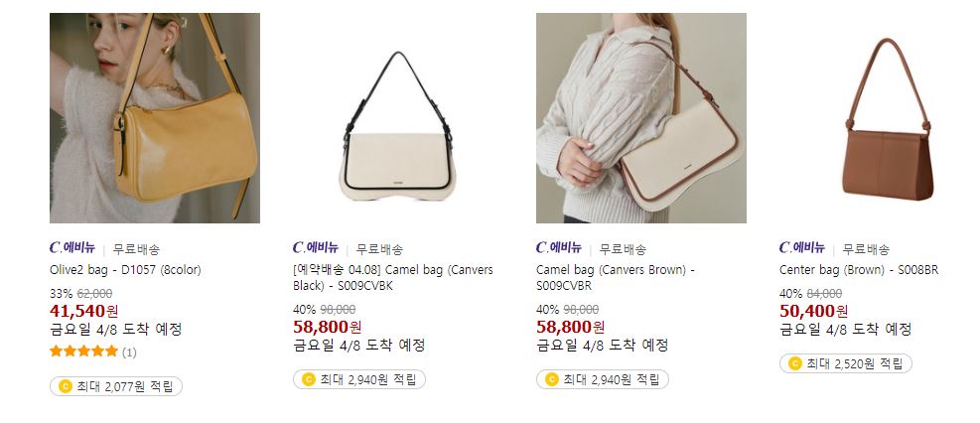Viewport: 980px width, 423px height.
Task: Click the review count (1) beside stars
Action: 129,352
